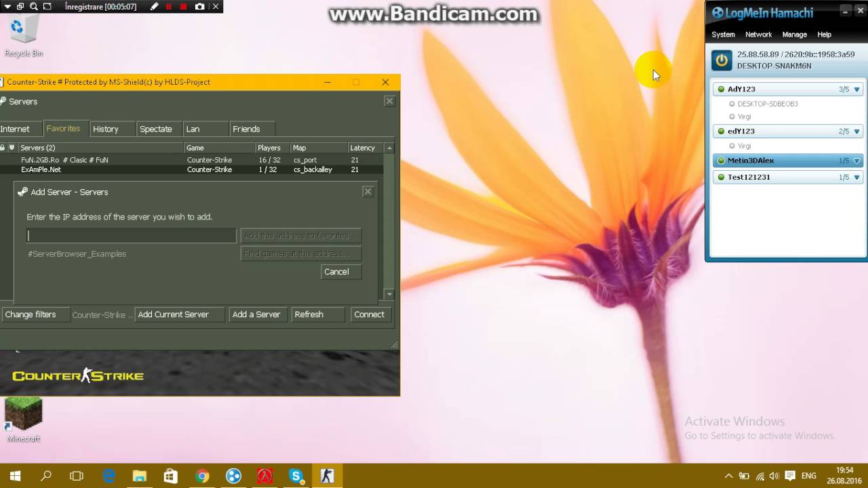Open the Bandicam overlay dropdown arrow
The width and height of the screenshot is (868, 488).
coord(7,7)
